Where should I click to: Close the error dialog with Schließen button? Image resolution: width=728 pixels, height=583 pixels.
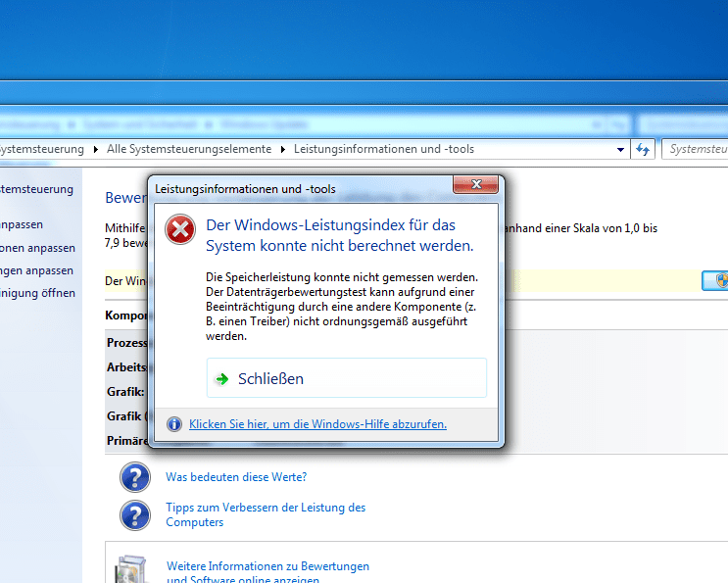coord(346,378)
